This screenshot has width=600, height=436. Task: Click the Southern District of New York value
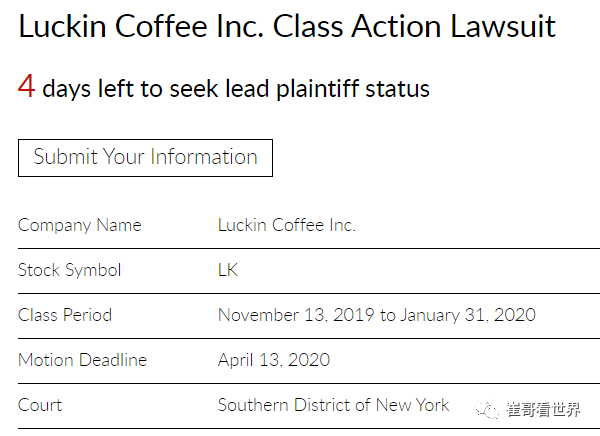point(334,405)
